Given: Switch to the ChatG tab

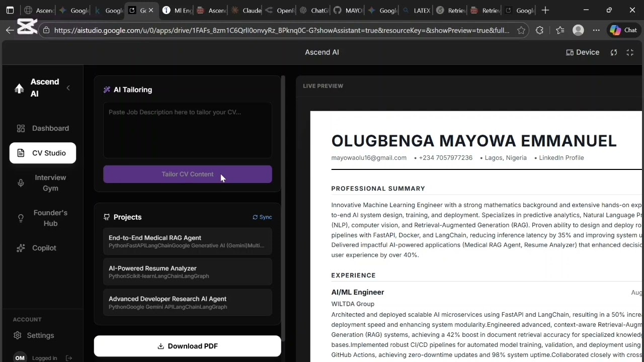Looking at the screenshot, I should coord(314,10).
